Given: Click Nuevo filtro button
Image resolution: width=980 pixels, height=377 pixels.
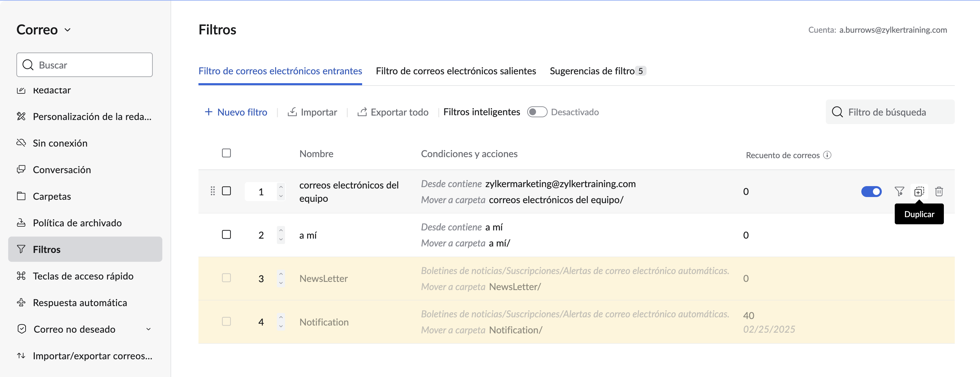Looking at the screenshot, I should [236, 112].
